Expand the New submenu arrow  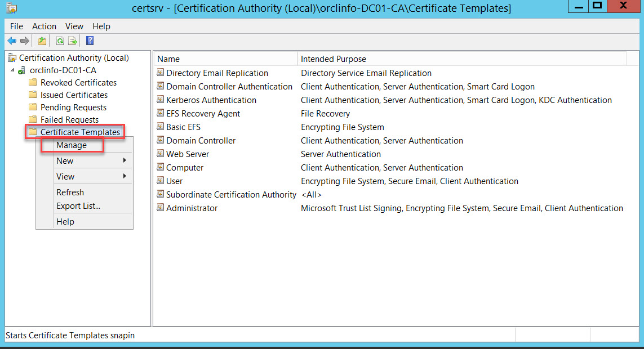(x=125, y=160)
